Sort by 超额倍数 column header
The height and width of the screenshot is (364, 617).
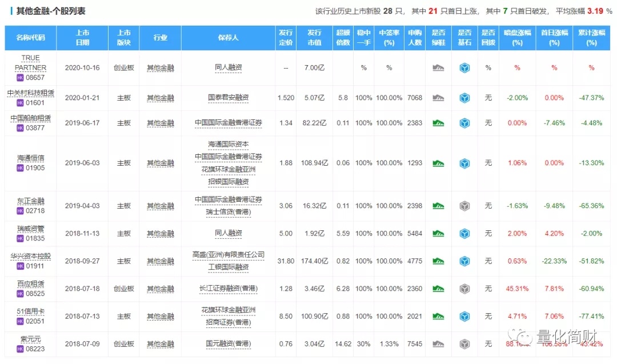pyautogui.click(x=343, y=38)
